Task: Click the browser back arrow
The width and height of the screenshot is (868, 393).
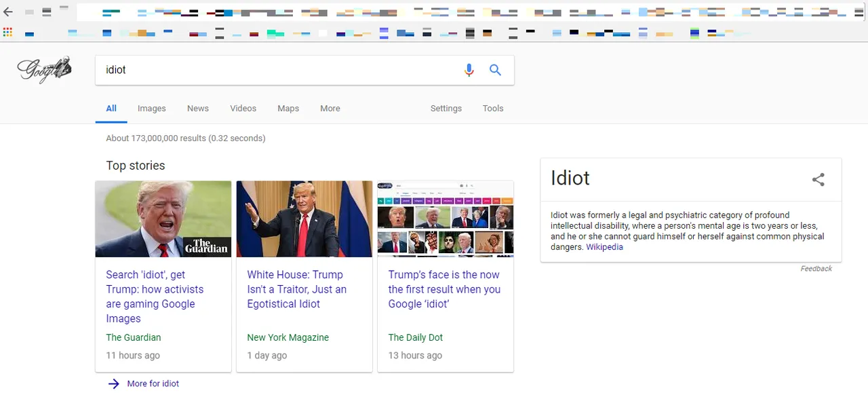Action: point(8,12)
